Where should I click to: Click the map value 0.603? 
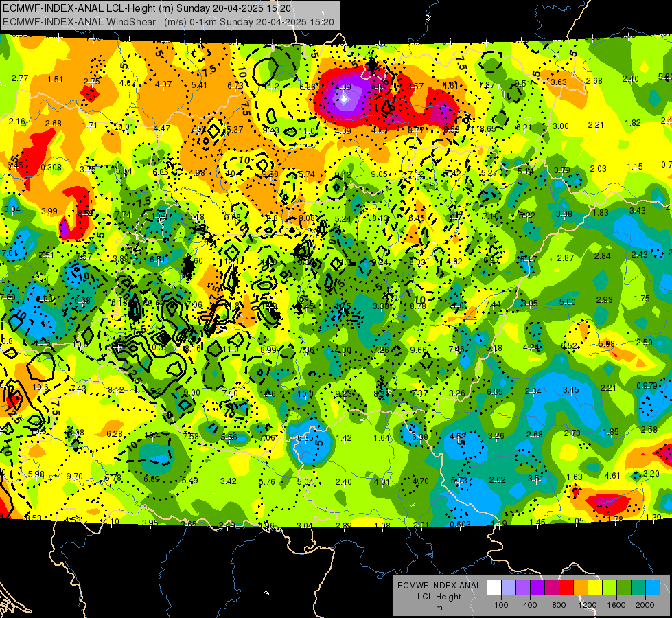click(x=461, y=525)
